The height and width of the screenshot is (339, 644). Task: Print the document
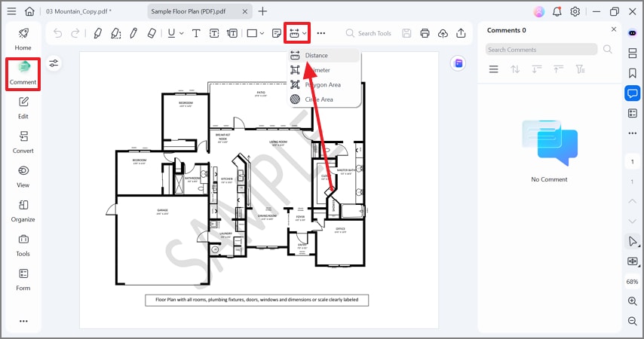coord(425,33)
